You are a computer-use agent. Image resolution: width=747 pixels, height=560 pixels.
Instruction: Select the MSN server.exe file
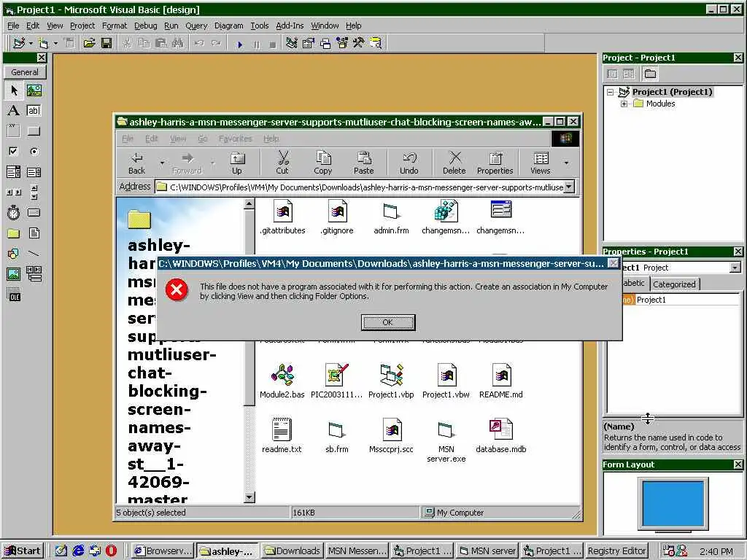click(446, 440)
